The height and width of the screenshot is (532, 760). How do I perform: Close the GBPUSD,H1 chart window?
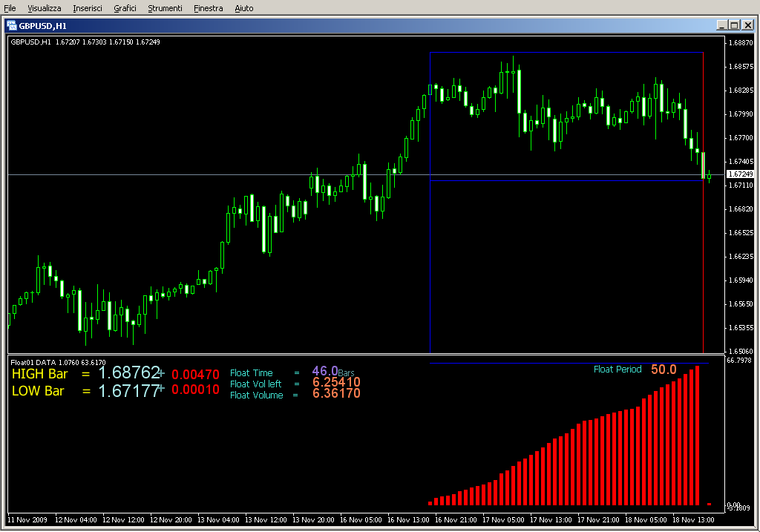[x=748, y=25]
